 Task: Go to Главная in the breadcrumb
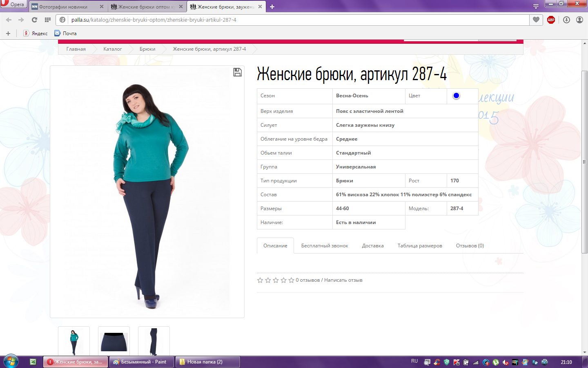(76, 49)
